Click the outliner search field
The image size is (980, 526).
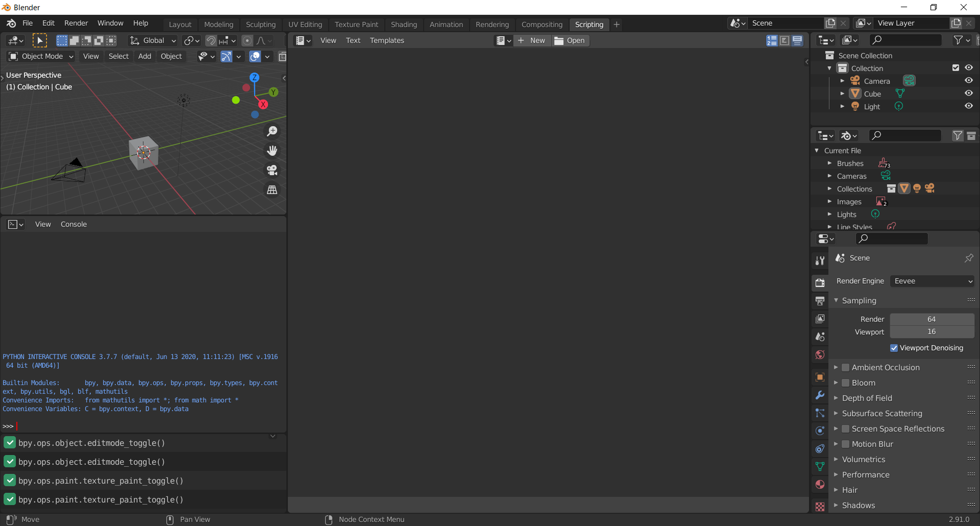coord(906,40)
